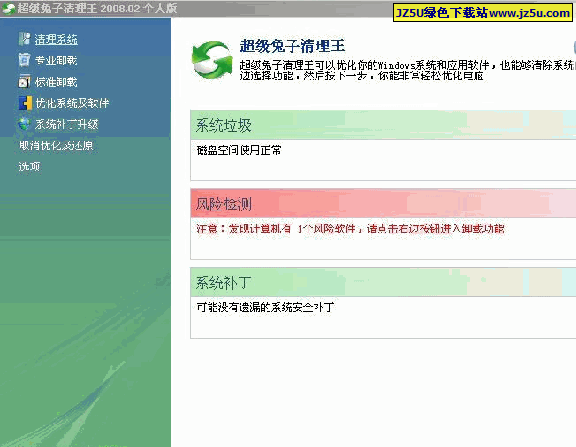Screen dimensions: 576x447
Task: Go to 系统补丁升级 in sidebar
Action: pyautogui.click(x=66, y=125)
